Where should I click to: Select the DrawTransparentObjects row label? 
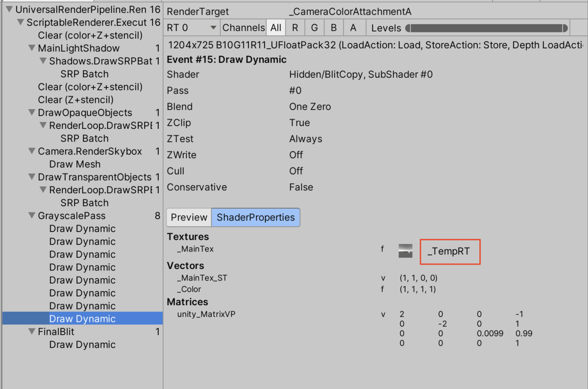click(95, 177)
